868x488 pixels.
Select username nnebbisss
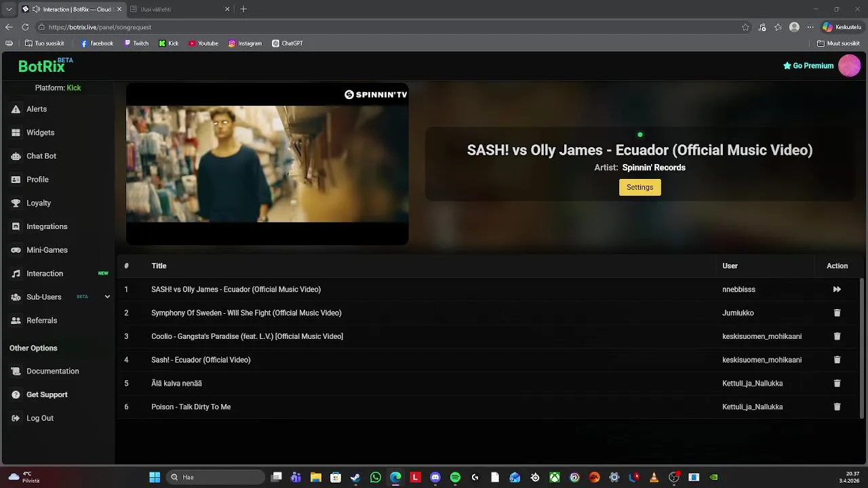[738, 289]
